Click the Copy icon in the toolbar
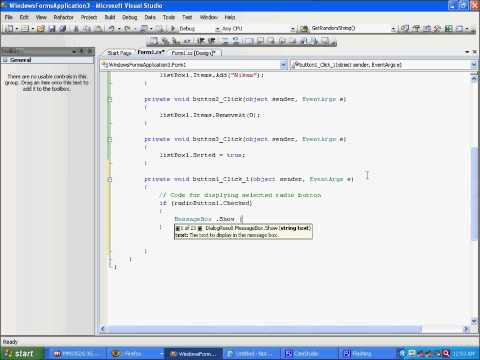Image resolution: width=480 pixels, height=360 pixels. (87, 29)
